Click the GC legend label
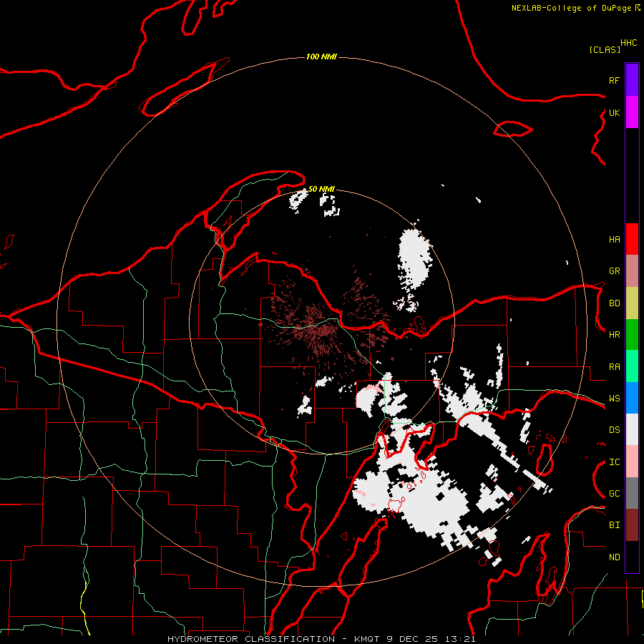The width and height of the screenshot is (644, 644). [x=615, y=494]
